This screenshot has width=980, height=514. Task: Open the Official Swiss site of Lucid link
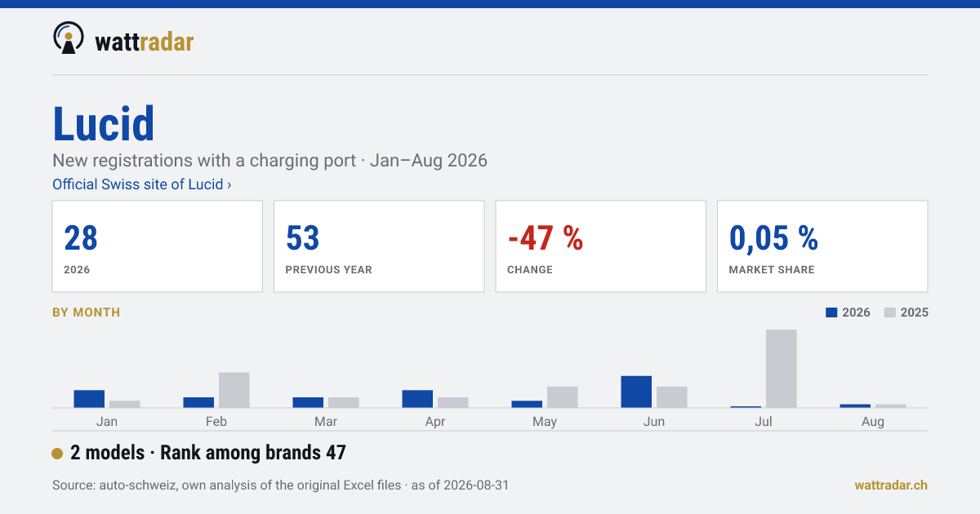coord(141,184)
